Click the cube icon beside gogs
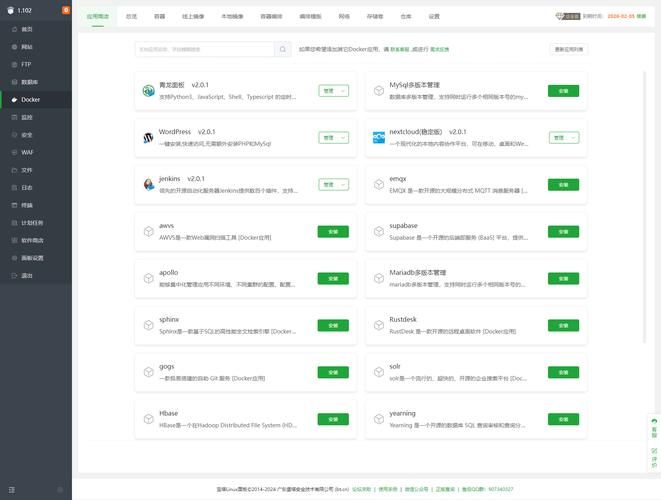This screenshot has width=661, height=500. 148,372
